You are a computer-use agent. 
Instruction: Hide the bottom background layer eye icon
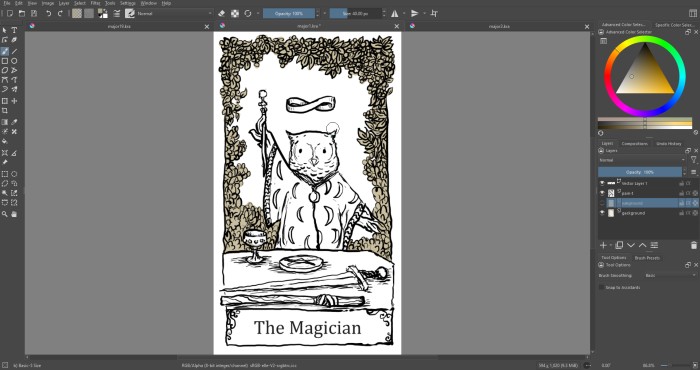click(602, 213)
